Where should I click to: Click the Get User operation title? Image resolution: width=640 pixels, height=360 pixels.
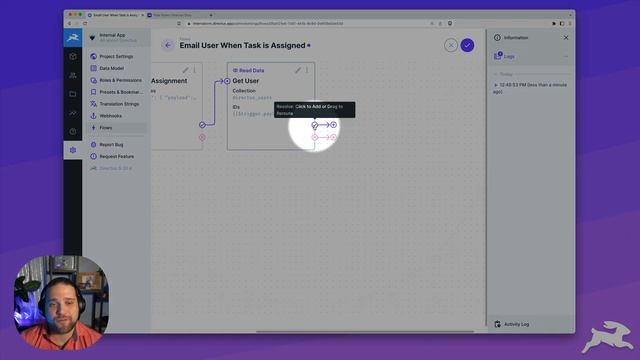click(246, 81)
